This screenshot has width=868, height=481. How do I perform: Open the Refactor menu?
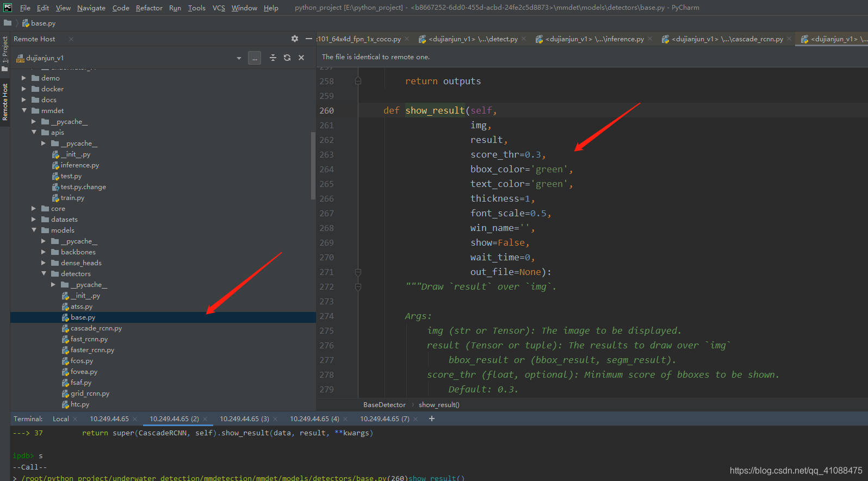(149, 8)
